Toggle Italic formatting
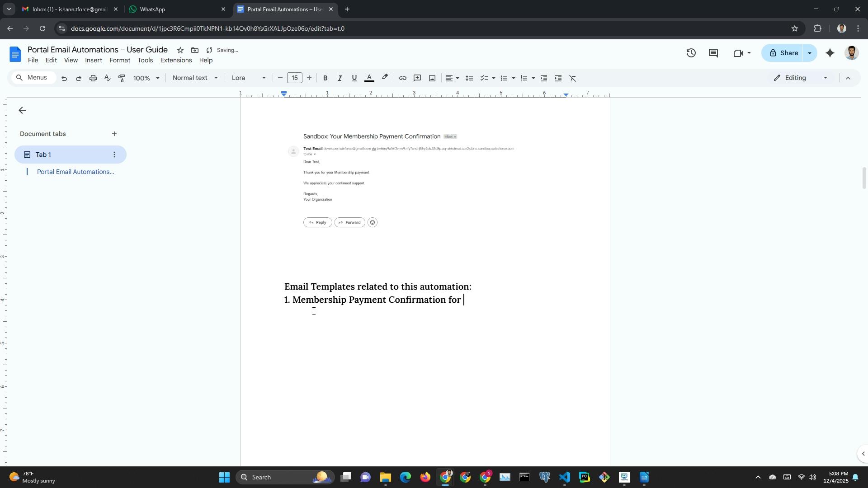Image resolution: width=868 pixels, height=488 pixels. 340,78
